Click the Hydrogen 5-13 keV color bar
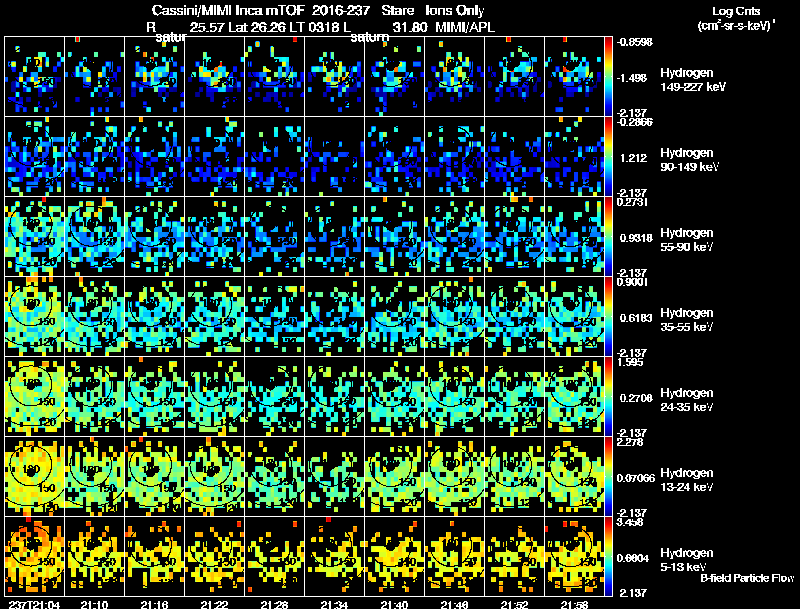 tap(609, 556)
